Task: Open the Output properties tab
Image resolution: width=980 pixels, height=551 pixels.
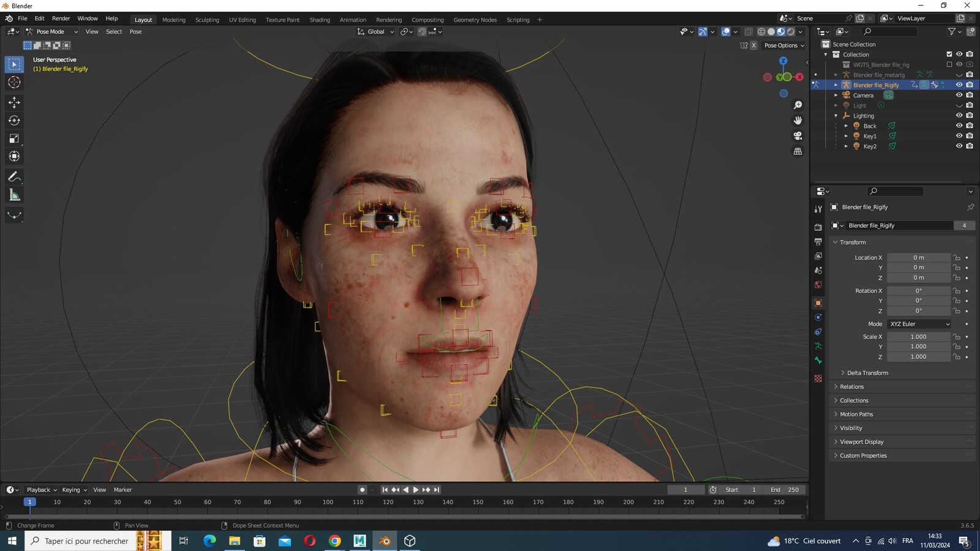Action: (x=818, y=242)
